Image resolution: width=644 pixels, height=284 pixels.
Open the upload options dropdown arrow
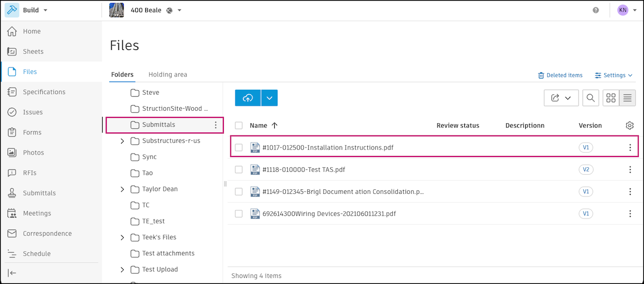270,98
